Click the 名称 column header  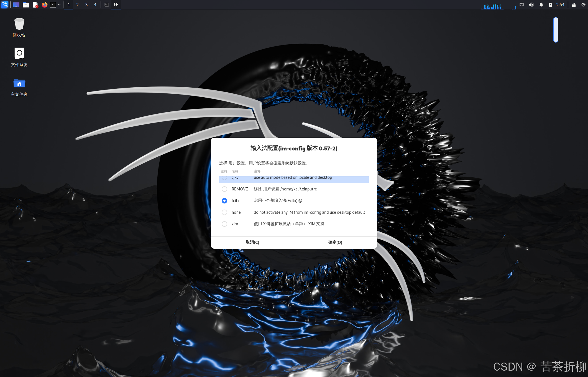tap(235, 171)
